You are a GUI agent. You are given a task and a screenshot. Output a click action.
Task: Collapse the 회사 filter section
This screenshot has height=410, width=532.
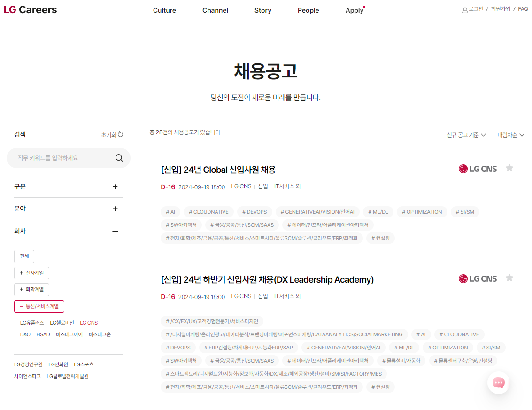(x=68, y=231)
